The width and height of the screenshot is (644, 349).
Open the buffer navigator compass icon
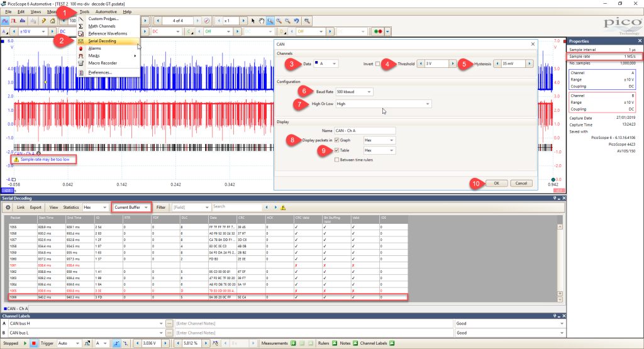point(207,21)
